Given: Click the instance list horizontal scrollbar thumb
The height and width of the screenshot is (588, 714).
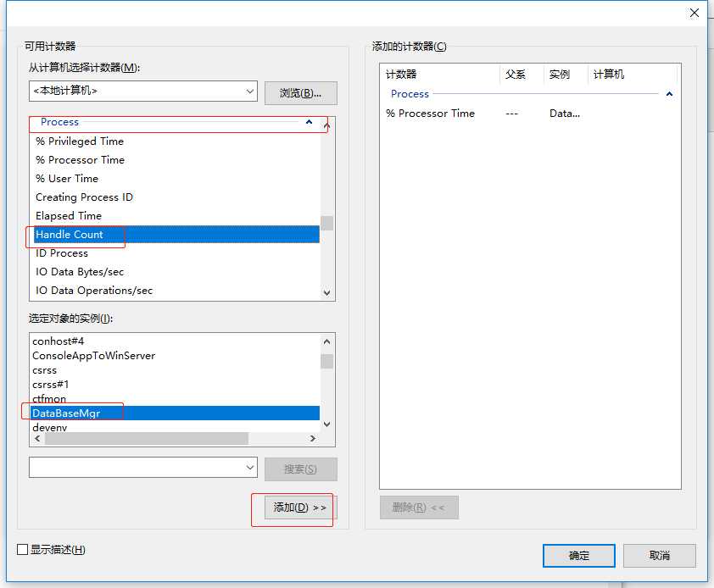Looking at the screenshot, I should (x=147, y=438).
